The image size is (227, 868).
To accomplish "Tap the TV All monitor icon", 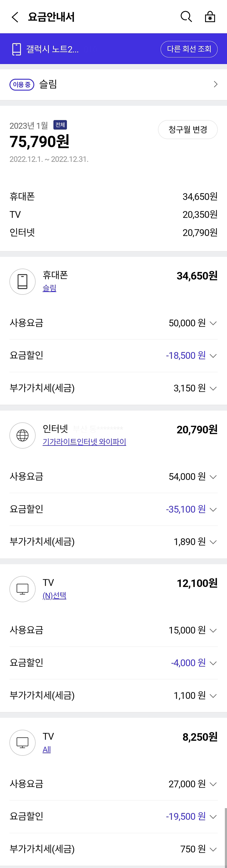I will [x=22, y=743].
